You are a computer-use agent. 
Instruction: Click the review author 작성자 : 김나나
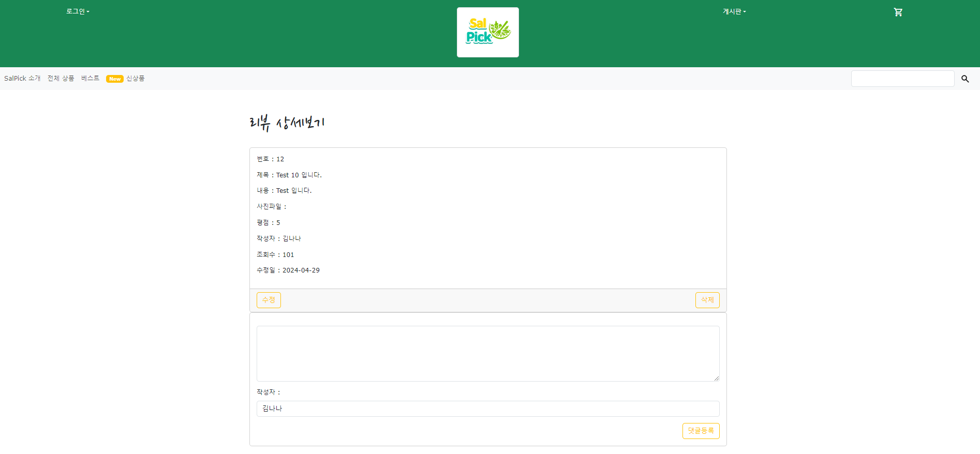tap(278, 239)
